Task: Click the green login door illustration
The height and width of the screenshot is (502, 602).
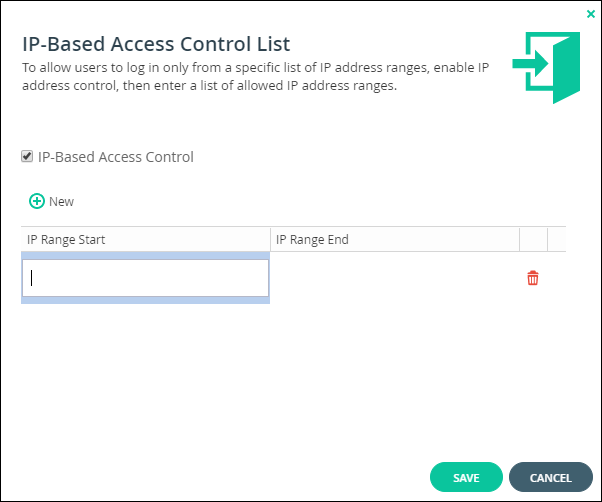Action: [546, 68]
